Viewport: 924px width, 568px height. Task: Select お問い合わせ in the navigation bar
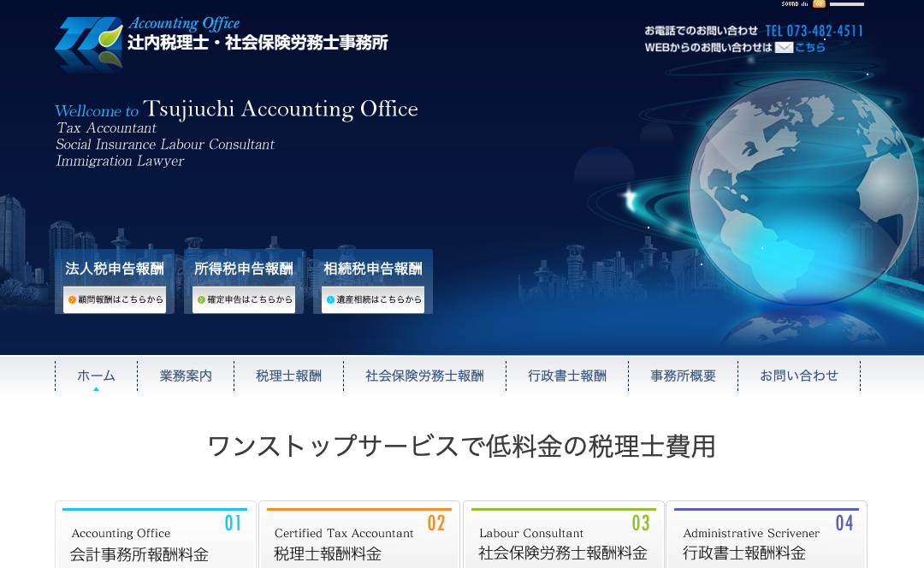798,376
